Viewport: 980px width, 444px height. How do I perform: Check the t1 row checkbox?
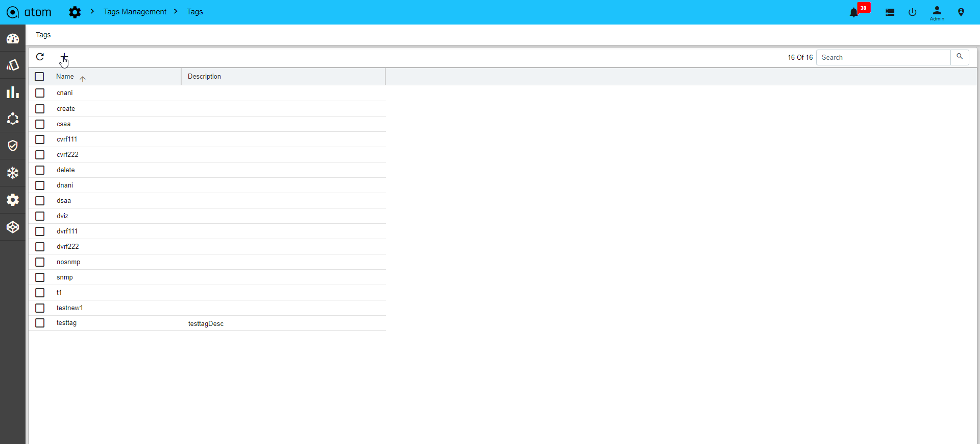40,293
